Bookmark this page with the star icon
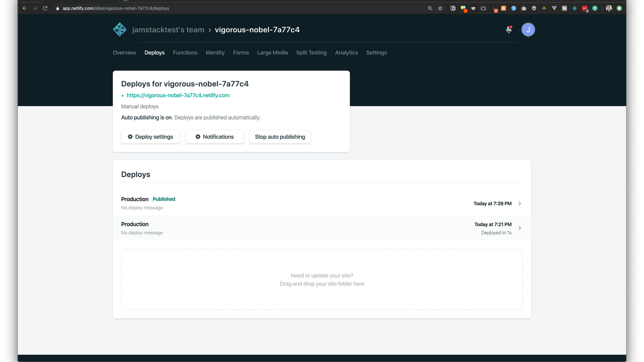Image resolution: width=644 pixels, height=362 pixels. pos(440,8)
